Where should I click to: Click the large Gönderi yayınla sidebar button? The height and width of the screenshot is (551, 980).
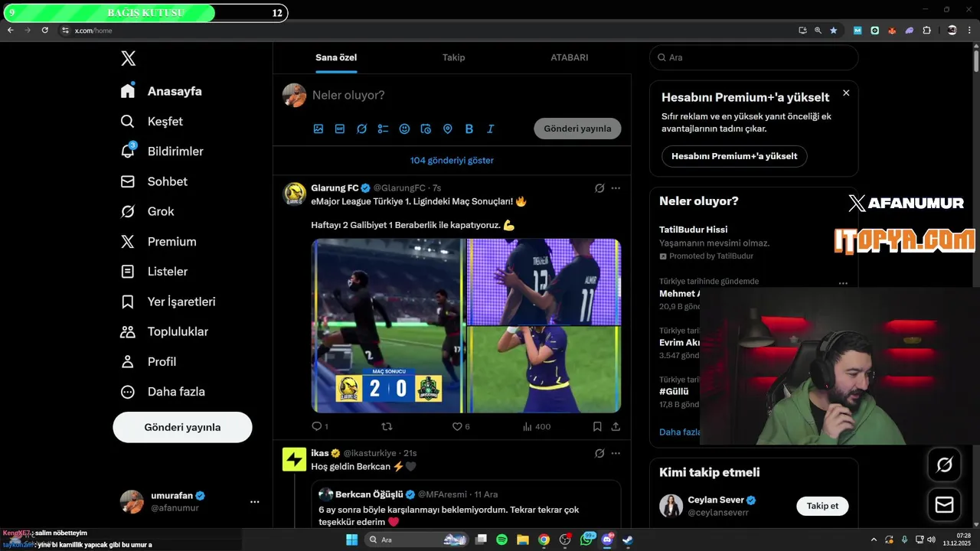(182, 427)
